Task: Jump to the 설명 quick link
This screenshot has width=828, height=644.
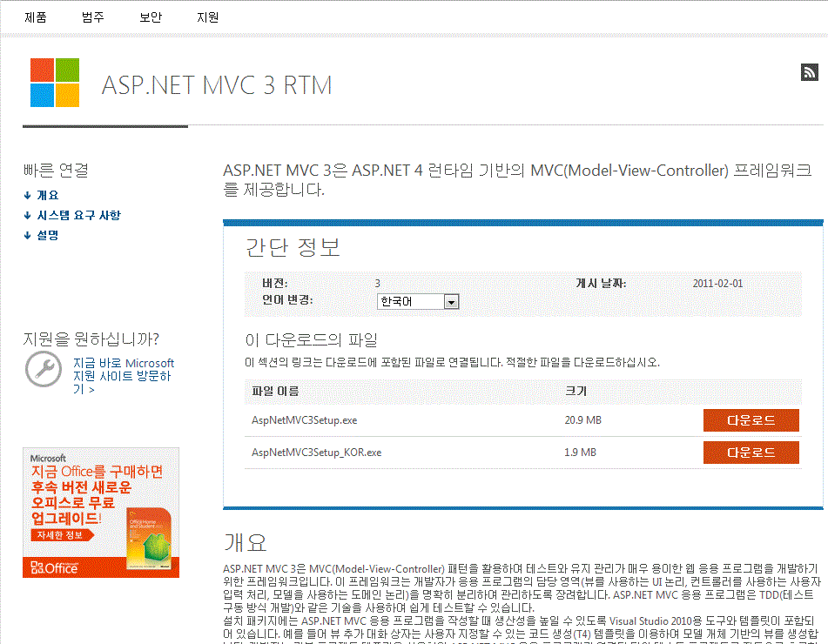Action: pyautogui.click(x=48, y=236)
